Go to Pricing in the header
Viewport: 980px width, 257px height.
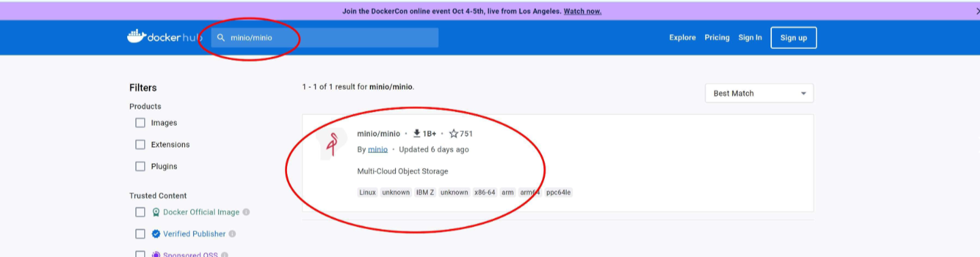[x=717, y=37]
